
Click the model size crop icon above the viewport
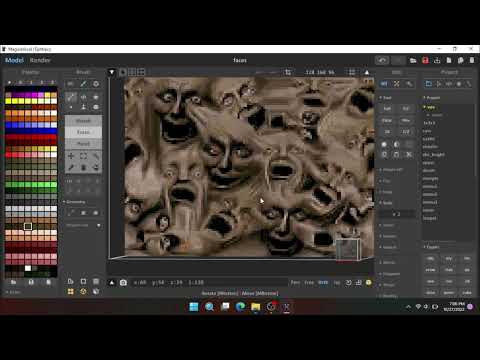(x=288, y=72)
